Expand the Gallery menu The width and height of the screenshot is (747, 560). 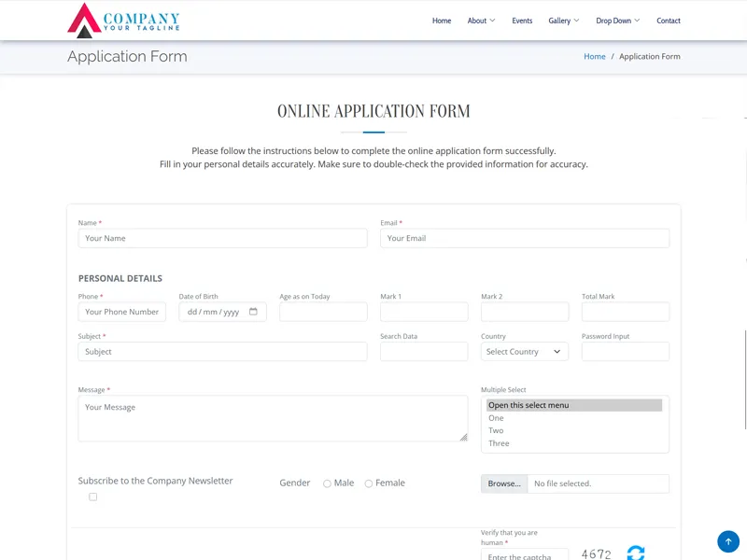click(x=563, y=21)
